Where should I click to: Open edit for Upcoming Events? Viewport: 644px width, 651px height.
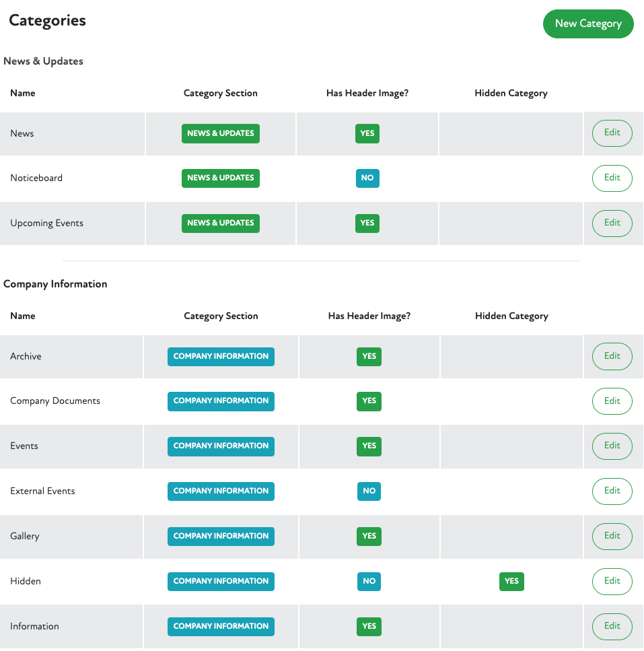coord(612,224)
